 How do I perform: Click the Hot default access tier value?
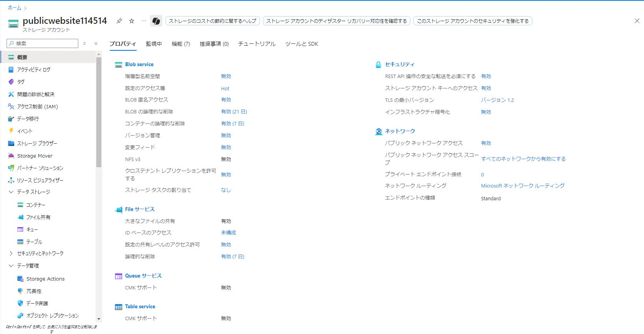[225, 88]
